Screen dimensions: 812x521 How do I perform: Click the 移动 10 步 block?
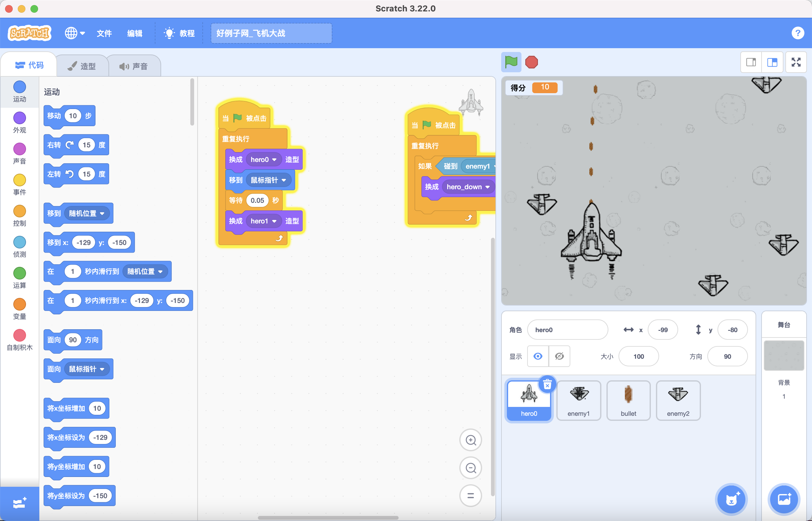(69, 116)
